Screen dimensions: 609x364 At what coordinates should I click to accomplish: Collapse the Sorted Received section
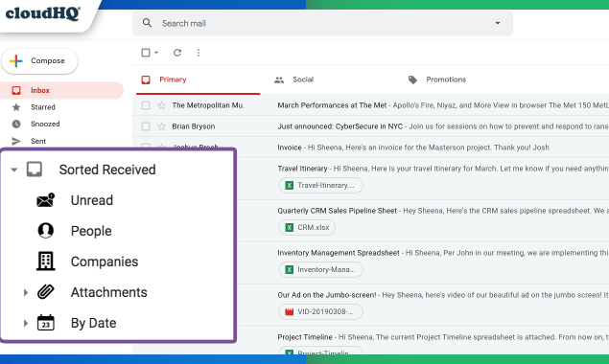pyautogui.click(x=14, y=170)
